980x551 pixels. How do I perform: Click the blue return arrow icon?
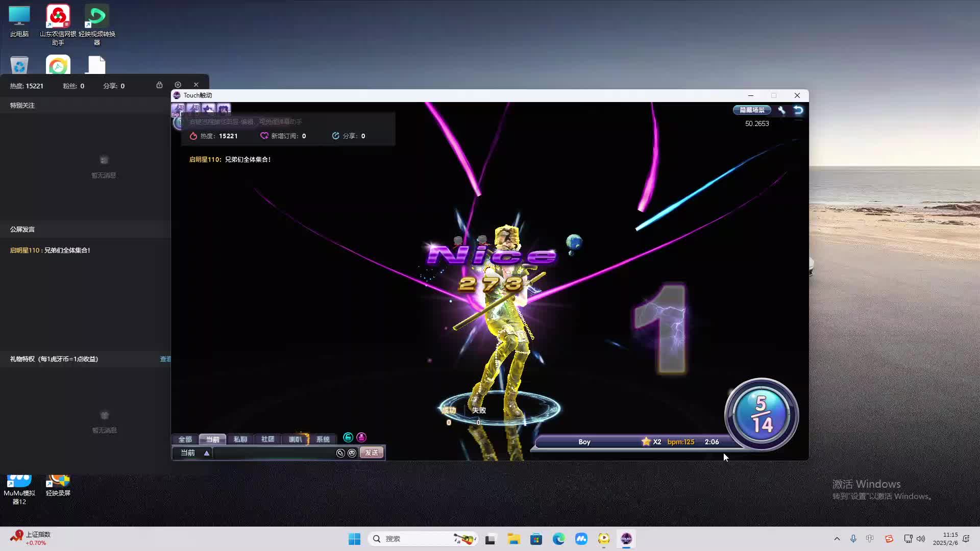(x=798, y=110)
